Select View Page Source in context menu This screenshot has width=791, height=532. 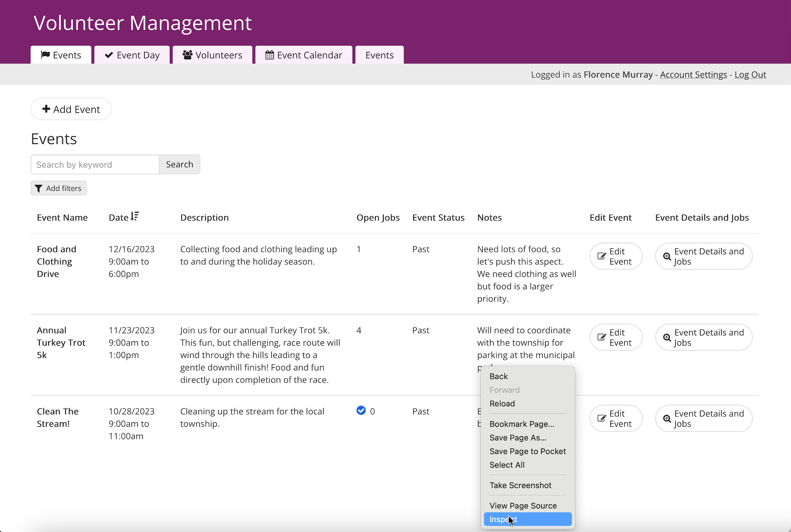click(523, 505)
